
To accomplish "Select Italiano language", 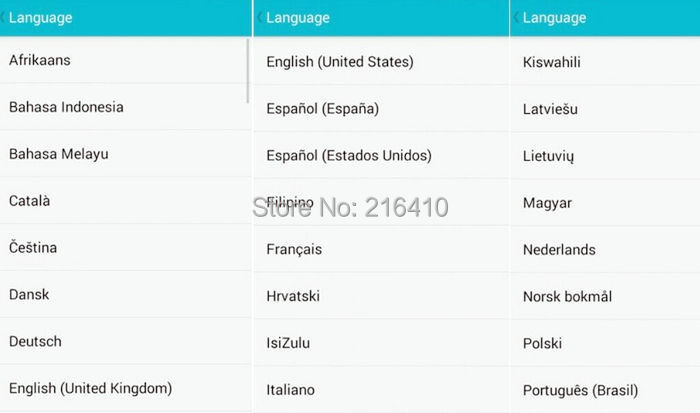I will click(290, 390).
